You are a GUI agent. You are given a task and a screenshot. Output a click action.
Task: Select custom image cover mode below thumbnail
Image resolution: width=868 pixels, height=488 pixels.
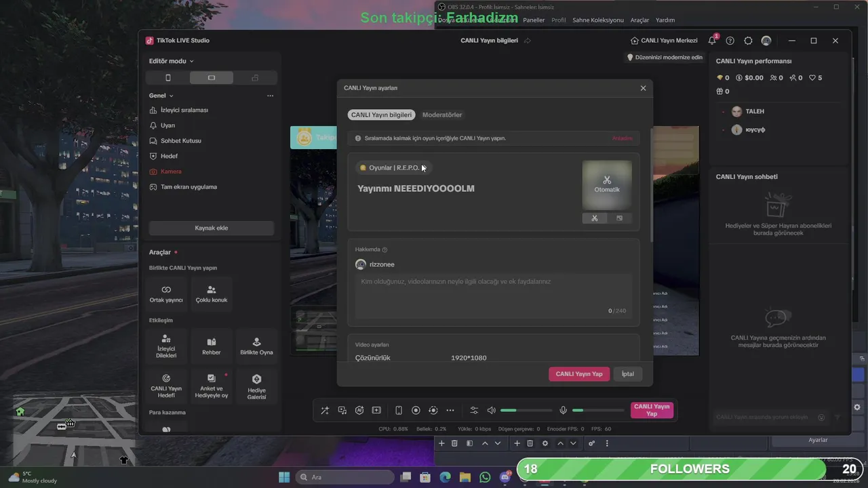(x=619, y=218)
